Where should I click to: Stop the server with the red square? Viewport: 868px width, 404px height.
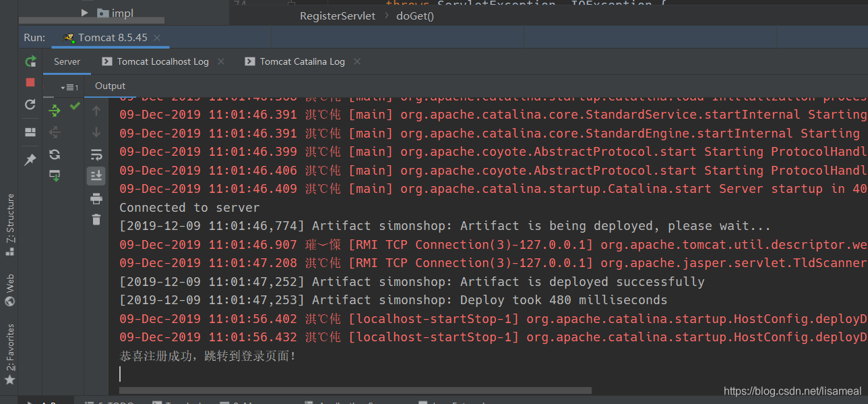click(30, 82)
